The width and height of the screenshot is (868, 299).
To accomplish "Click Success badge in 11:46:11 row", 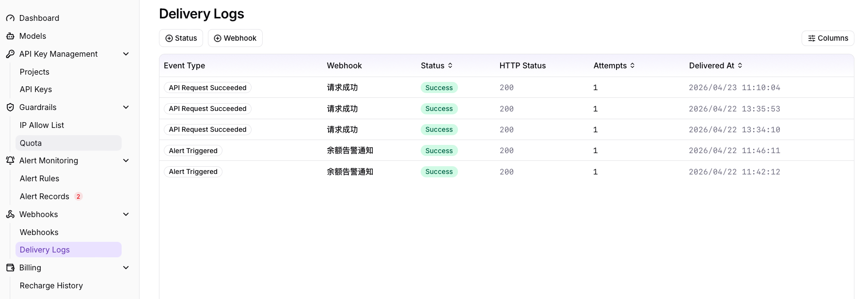I will point(439,151).
